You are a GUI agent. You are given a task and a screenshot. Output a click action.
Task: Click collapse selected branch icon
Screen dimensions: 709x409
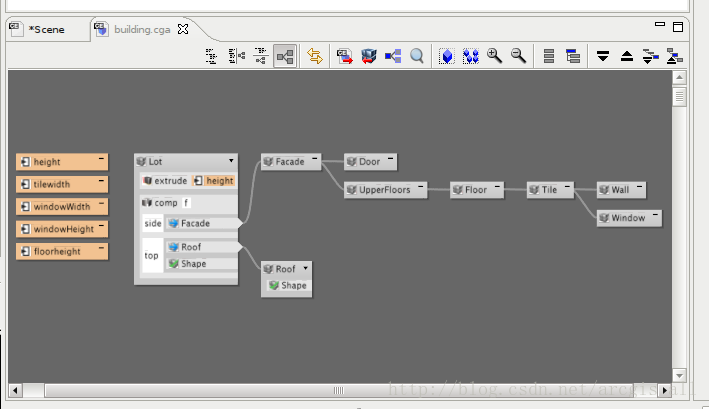675,56
